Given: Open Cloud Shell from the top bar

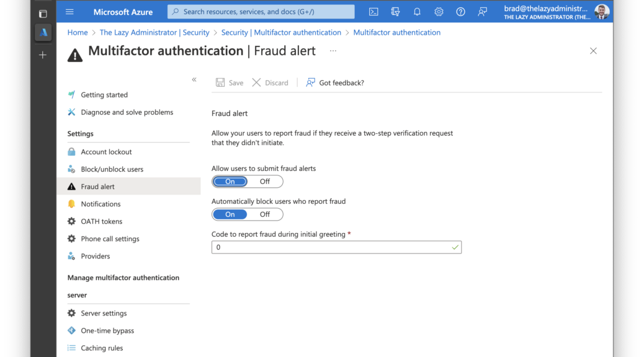Looking at the screenshot, I should pos(373,12).
